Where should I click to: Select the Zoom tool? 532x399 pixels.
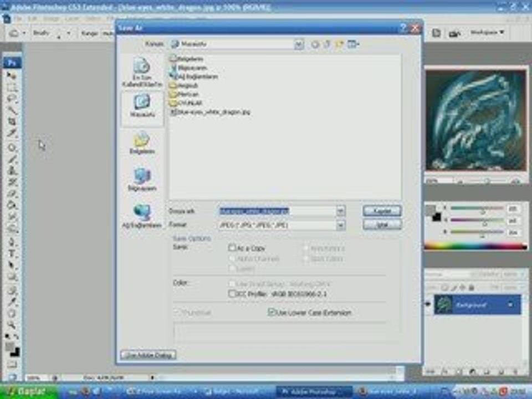pyautogui.click(x=12, y=325)
